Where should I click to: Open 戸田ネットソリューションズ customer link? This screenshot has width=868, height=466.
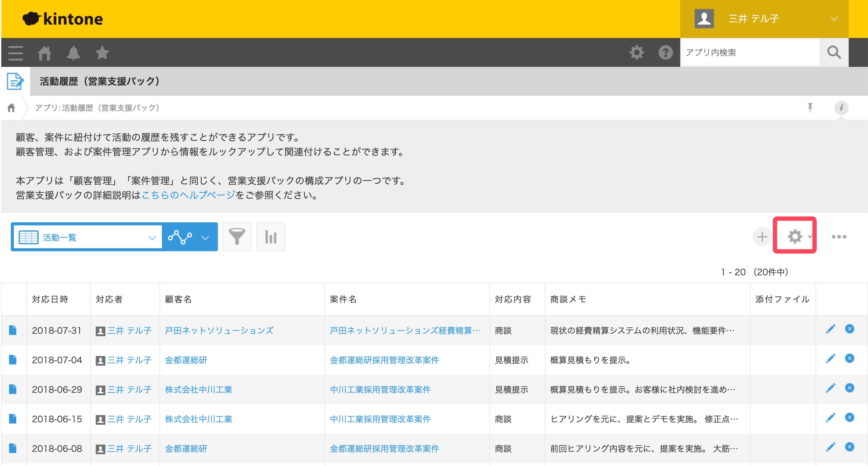tap(219, 331)
